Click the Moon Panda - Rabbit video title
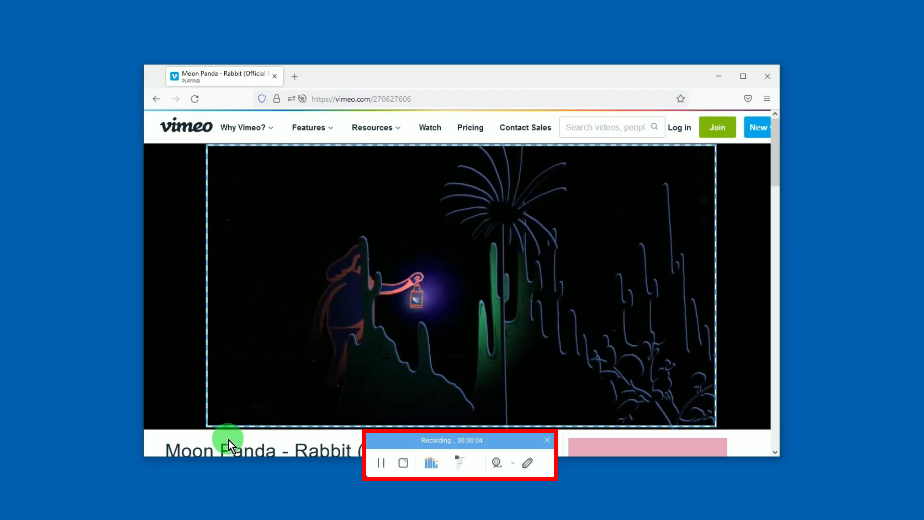This screenshot has height=520, width=924. tap(264, 450)
